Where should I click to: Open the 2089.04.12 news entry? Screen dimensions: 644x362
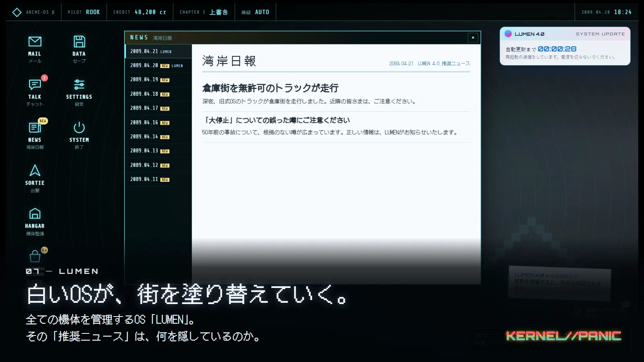point(158,165)
